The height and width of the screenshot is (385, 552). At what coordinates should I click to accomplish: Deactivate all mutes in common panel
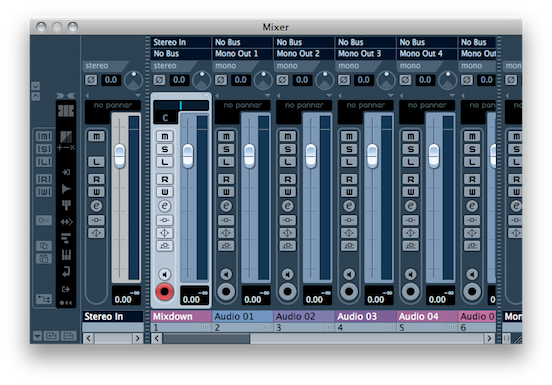coord(44,136)
